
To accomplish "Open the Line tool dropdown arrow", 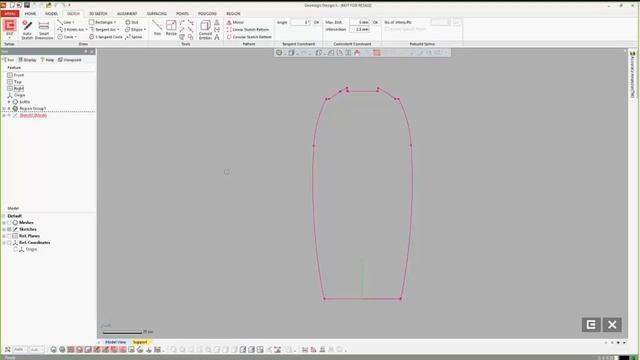I will click(x=73, y=22).
